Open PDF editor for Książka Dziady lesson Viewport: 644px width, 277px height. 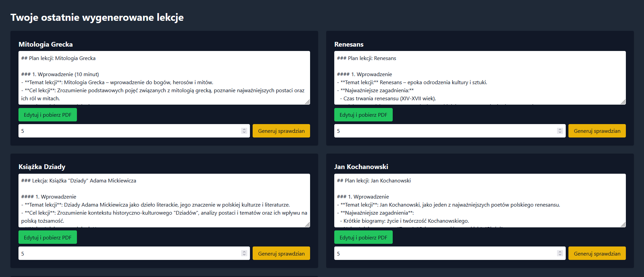(x=47, y=237)
